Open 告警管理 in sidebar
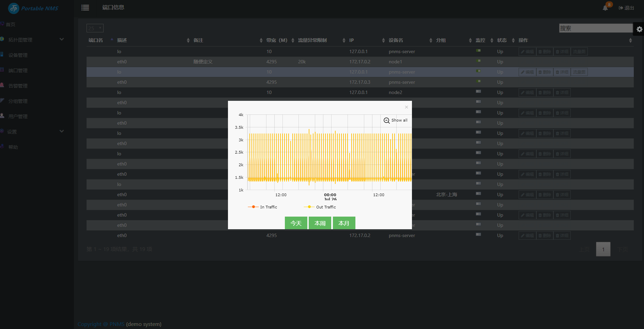 point(18,86)
